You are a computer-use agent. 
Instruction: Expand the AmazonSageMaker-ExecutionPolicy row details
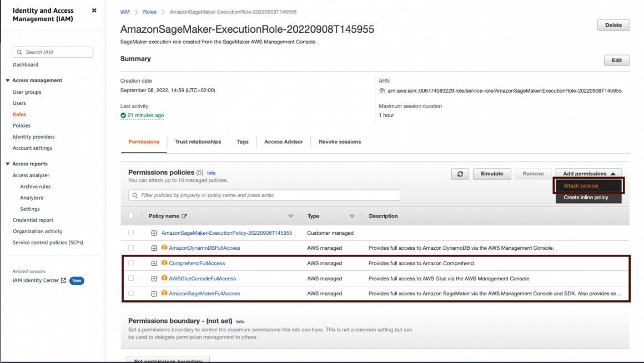(x=154, y=233)
